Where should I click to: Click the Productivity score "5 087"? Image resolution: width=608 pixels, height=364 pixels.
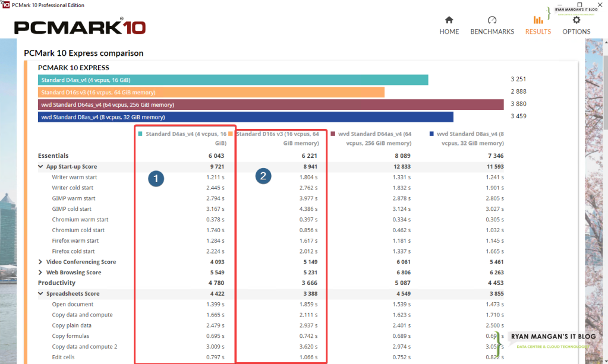tap(402, 283)
